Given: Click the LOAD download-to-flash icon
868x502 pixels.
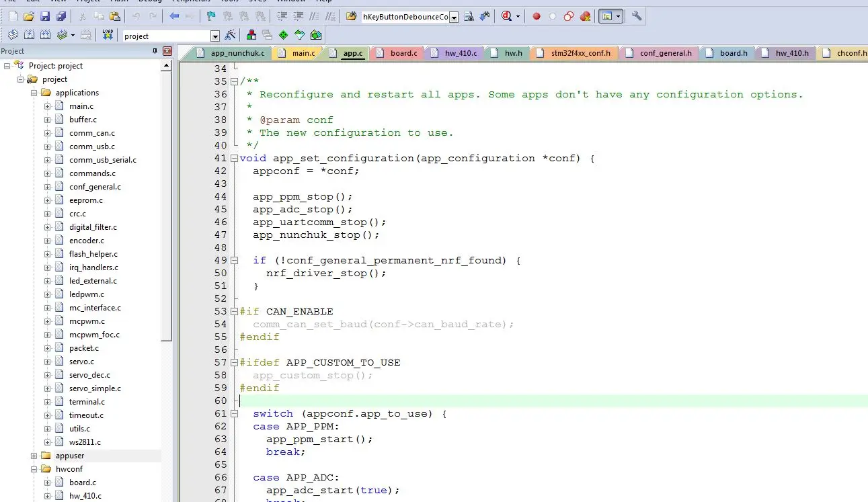Looking at the screenshot, I should coord(108,35).
